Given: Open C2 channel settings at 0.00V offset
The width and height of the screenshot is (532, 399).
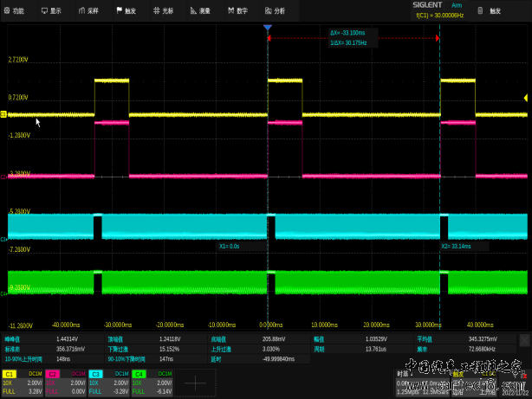Looking at the screenshot, I should tap(66, 383).
